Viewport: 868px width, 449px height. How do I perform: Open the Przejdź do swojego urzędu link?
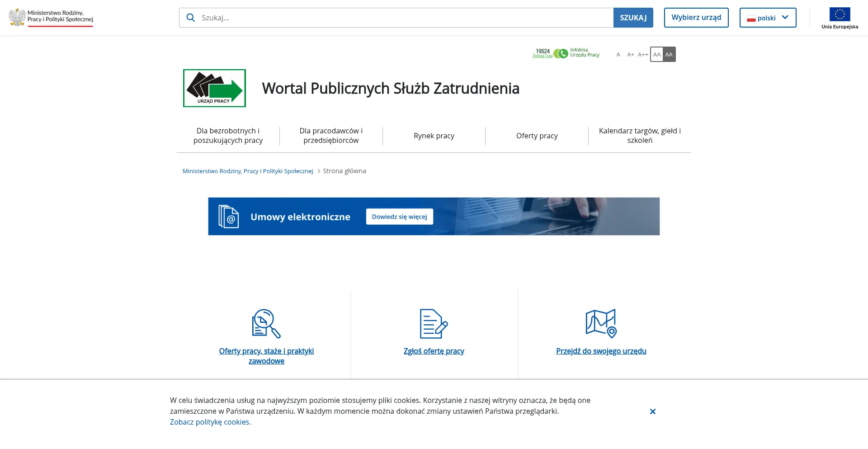(x=601, y=351)
